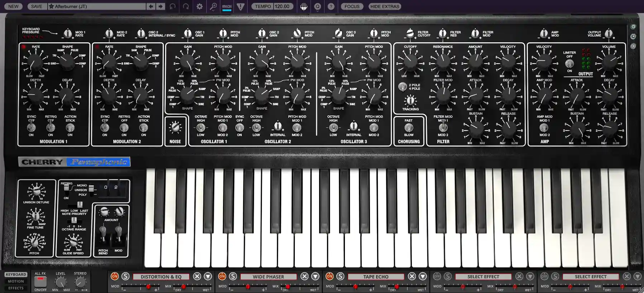Viewport: 644px width, 293px height.
Task: Switch to the KEYBOARD tab
Action: 16,274
